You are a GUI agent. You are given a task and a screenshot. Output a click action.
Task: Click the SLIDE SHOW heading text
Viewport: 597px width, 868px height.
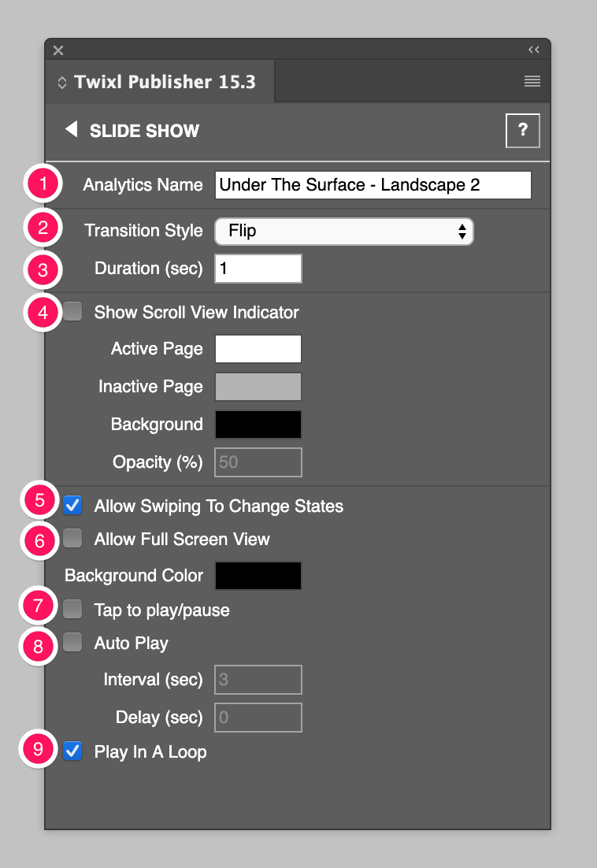coord(144,132)
